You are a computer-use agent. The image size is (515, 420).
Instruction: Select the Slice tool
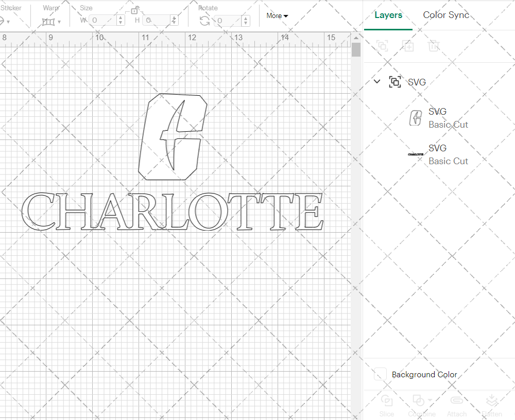(x=387, y=406)
